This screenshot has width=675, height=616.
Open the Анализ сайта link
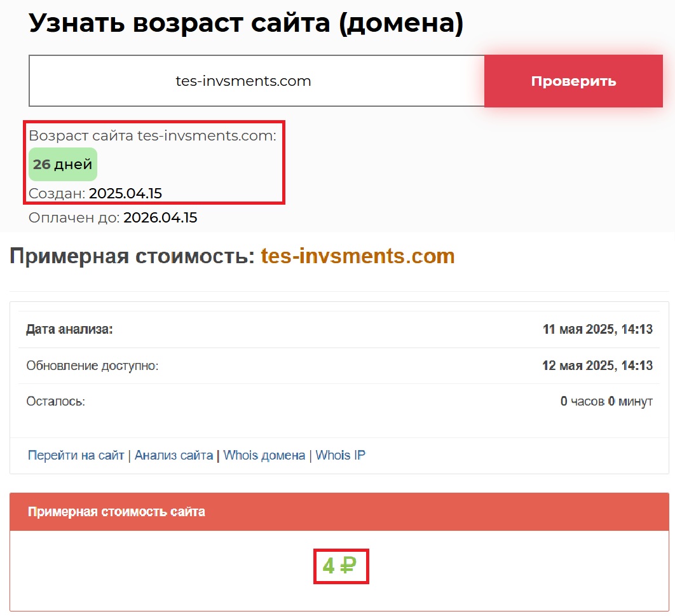pyautogui.click(x=174, y=455)
